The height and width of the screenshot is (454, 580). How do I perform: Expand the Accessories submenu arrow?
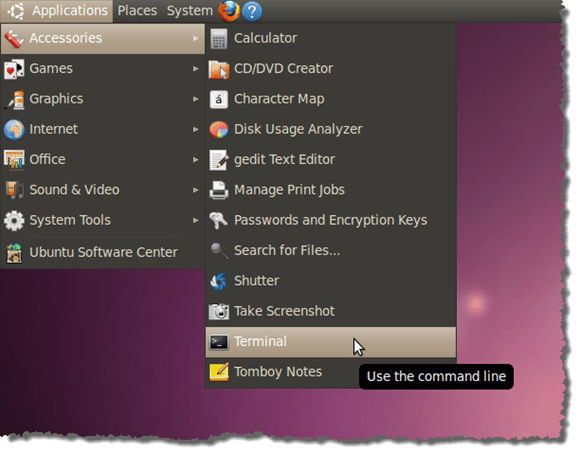[x=196, y=38]
